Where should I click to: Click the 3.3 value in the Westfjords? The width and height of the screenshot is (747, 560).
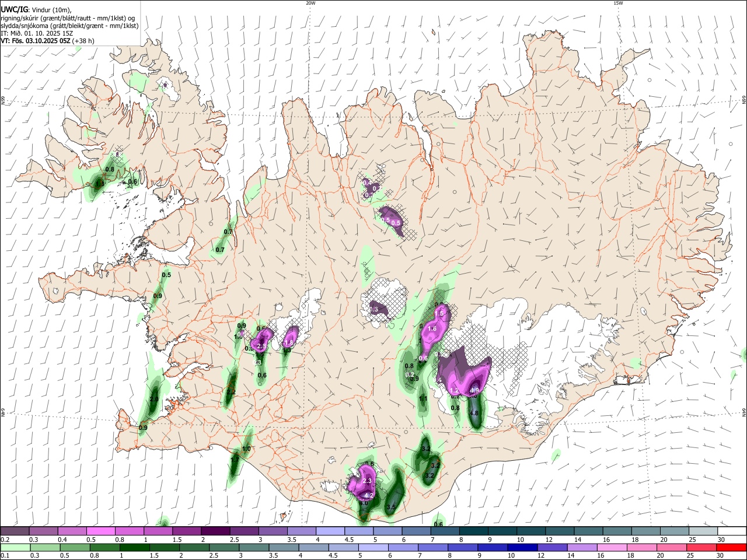100,184
